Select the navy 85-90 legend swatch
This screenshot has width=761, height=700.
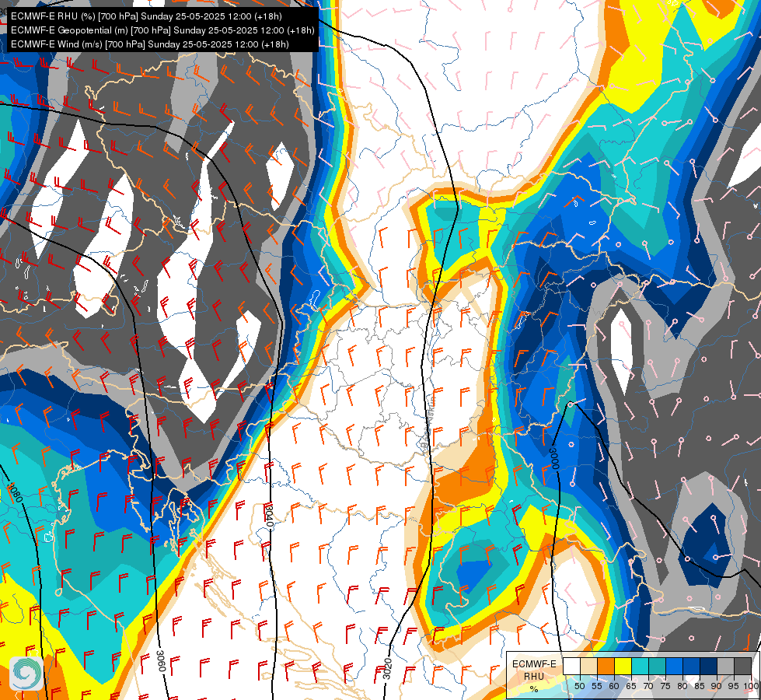709,666
